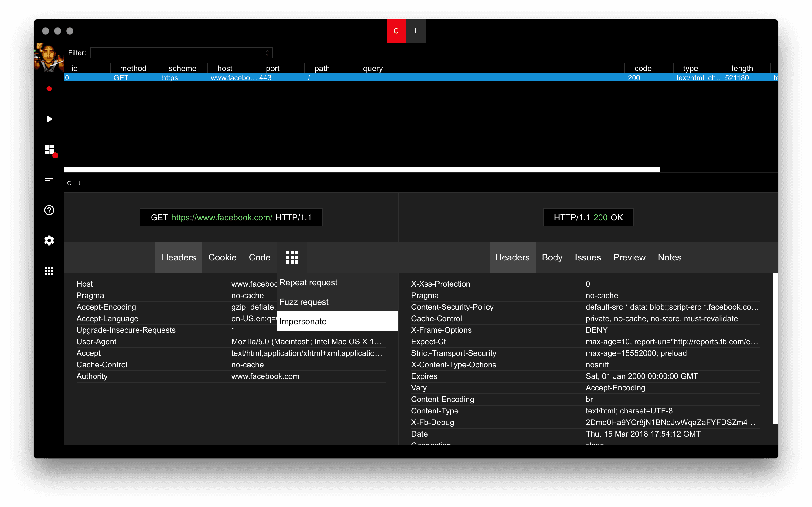
Task: Open the response Notes tab
Action: (670, 257)
